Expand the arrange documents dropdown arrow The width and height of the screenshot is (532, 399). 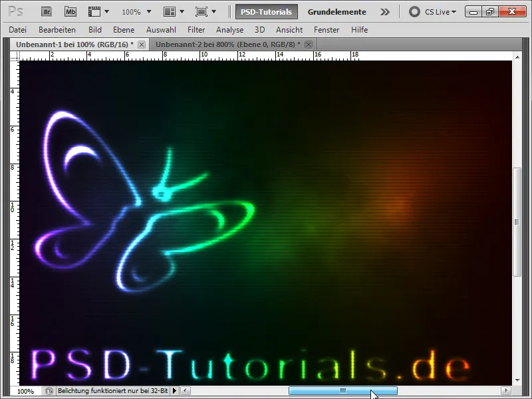[x=182, y=12]
